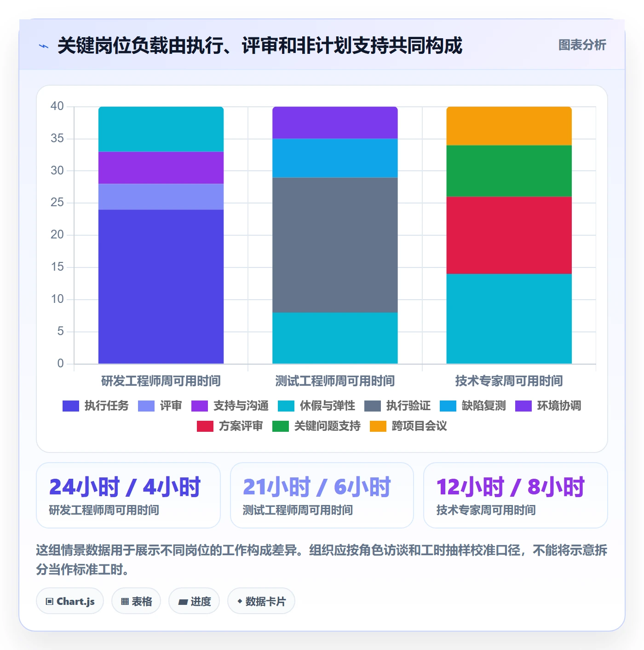Select the 执行任务 segment of 研发工程师 bar
The height and width of the screenshot is (650, 644).
tap(161, 286)
